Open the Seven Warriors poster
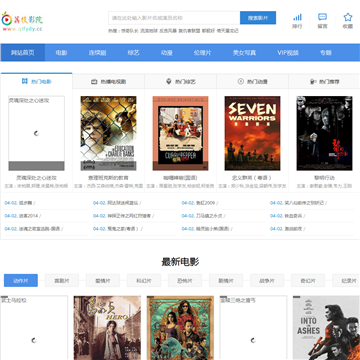 (252, 133)
